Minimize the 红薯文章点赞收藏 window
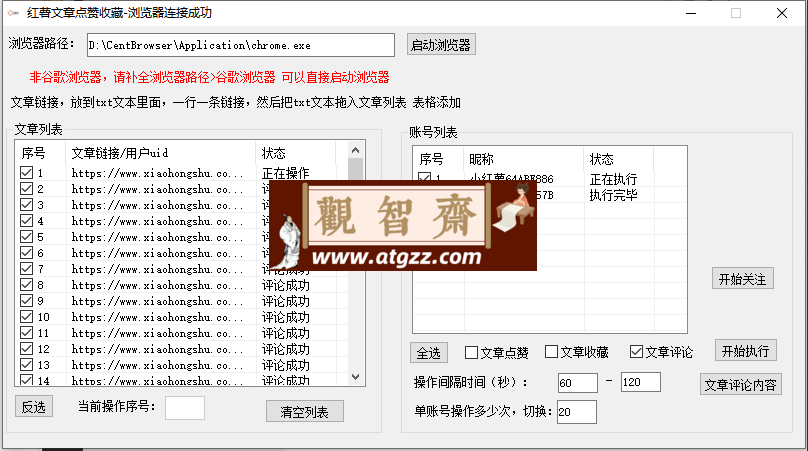The image size is (808, 451). [x=691, y=13]
